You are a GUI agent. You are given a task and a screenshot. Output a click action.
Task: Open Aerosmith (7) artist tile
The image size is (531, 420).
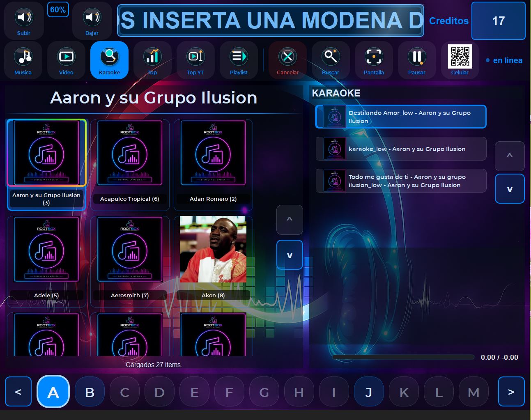click(x=130, y=261)
